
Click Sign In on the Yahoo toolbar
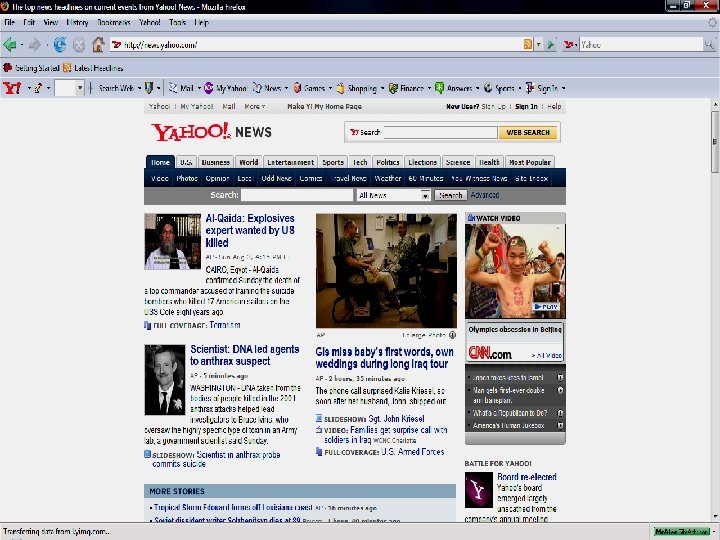[542, 88]
